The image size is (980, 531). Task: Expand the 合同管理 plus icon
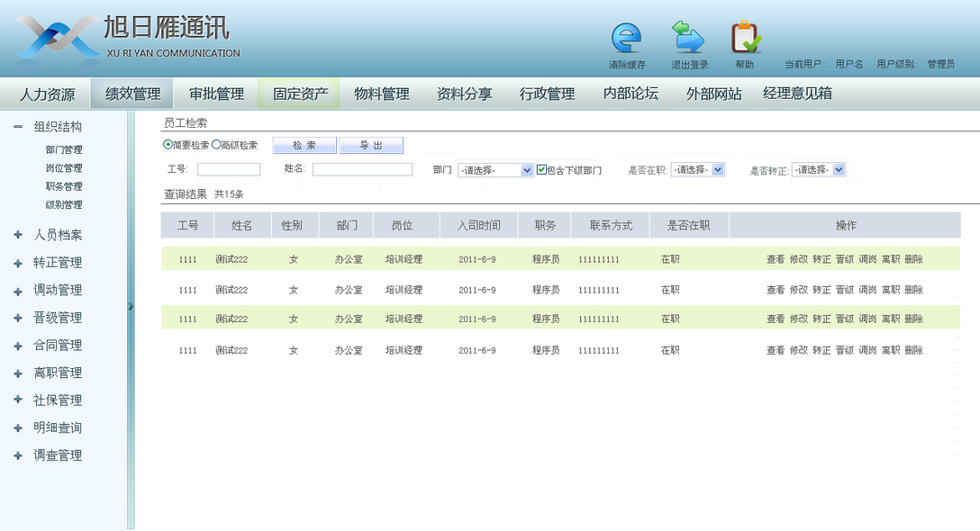(x=18, y=346)
